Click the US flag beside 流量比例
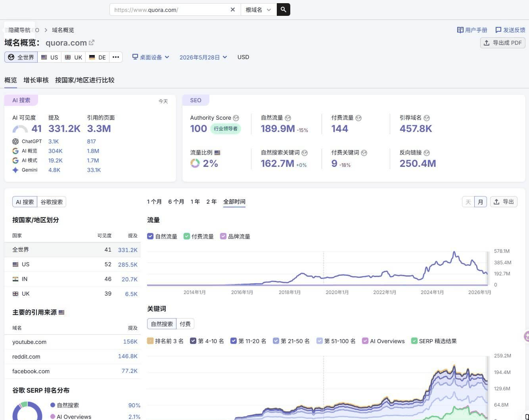Screen dimensions: 529x420 coord(217,153)
